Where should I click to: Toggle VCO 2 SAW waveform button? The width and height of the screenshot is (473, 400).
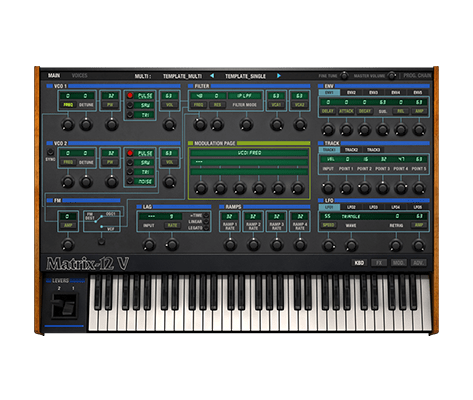coord(130,163)
